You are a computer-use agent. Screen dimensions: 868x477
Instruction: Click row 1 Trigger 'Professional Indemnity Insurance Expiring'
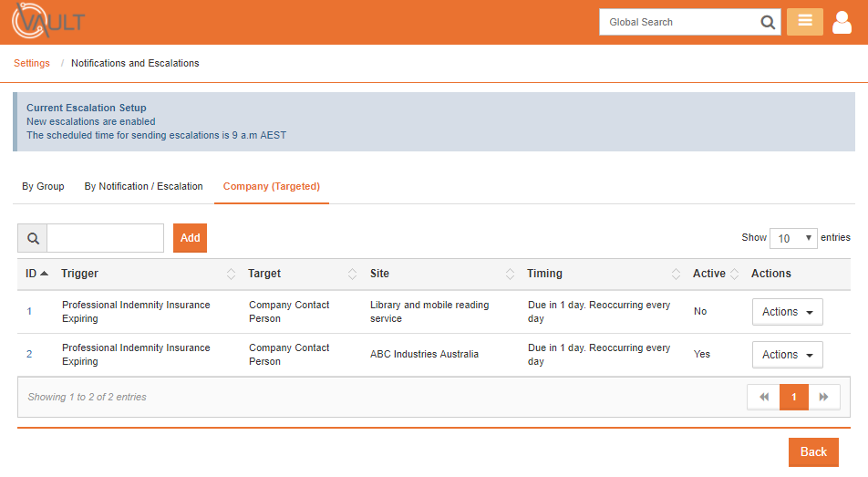(x=136, y=312)
